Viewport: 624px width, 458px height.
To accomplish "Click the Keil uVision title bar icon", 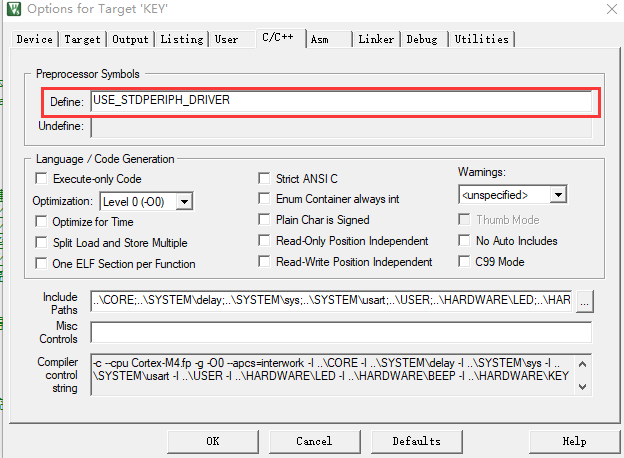I will 14,9.
